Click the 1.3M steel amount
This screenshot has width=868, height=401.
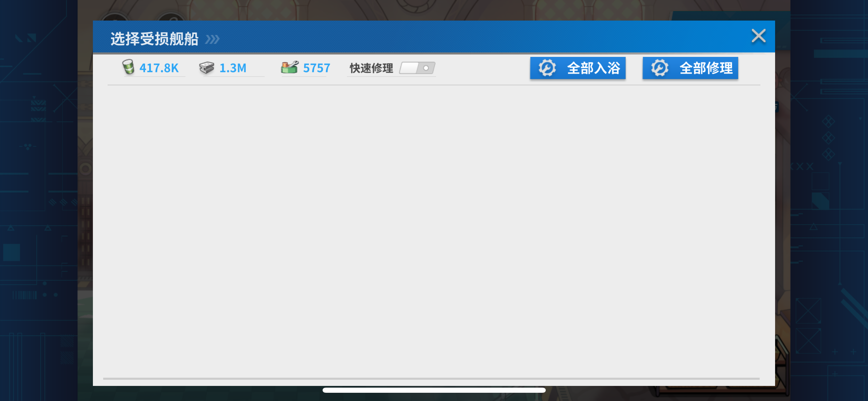[233, 68]
